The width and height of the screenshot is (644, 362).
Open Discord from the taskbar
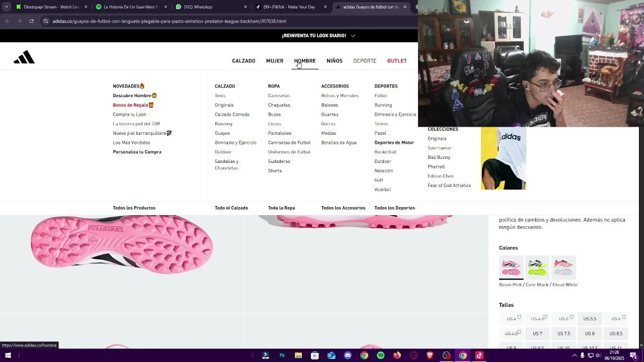348,355
